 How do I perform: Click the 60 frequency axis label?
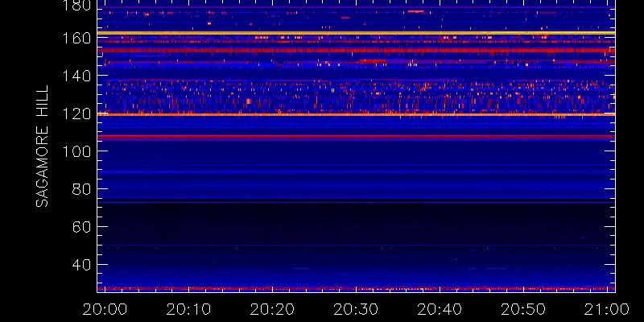pyautogui.click(x=81, y=227)
